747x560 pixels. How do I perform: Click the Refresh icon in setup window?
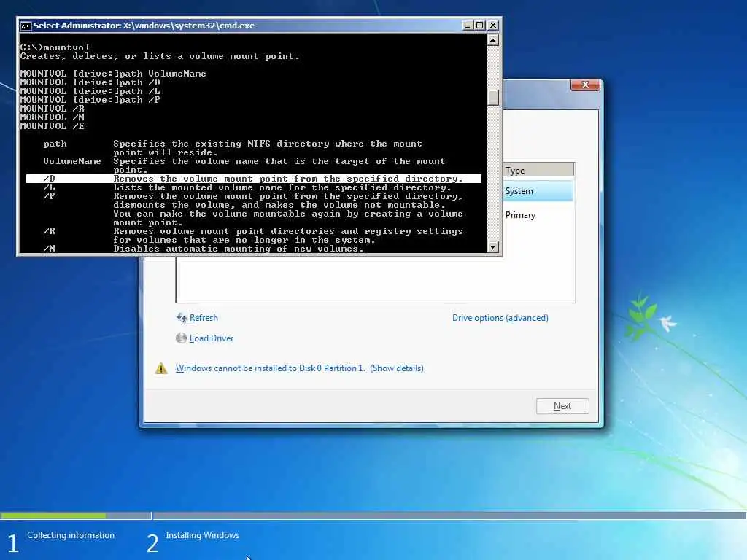[x=182, y=318]
